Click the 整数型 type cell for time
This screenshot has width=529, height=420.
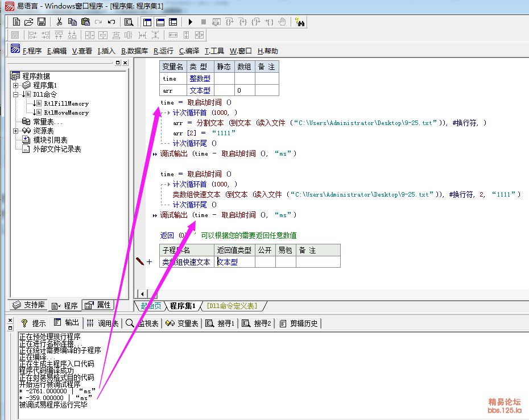point(200,78)
